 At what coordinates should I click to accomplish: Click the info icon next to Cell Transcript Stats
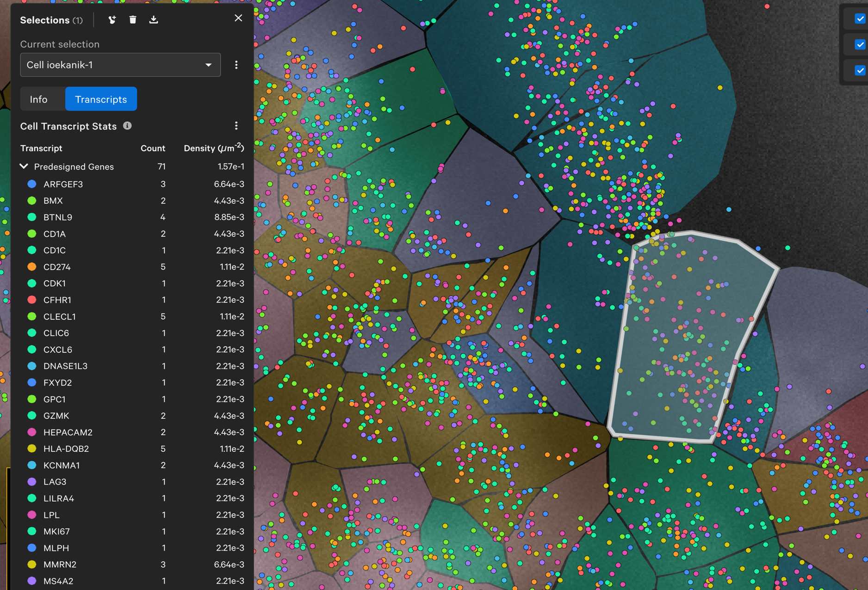tap(127, 126)
